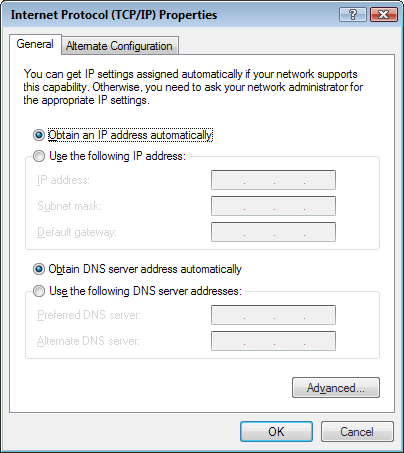Dismiss dialog with Cancel button

(x=357, y=432)
